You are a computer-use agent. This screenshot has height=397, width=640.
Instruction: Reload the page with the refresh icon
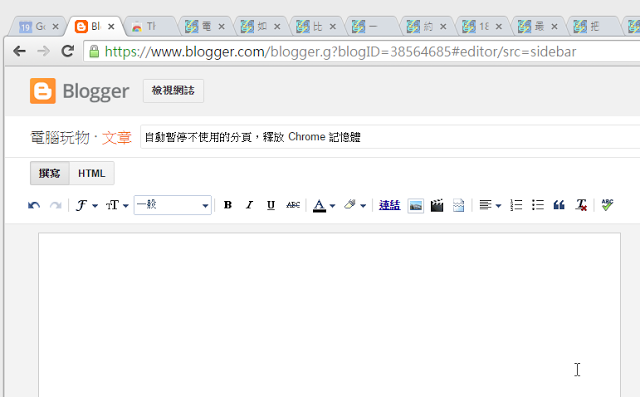coord(67,51)
